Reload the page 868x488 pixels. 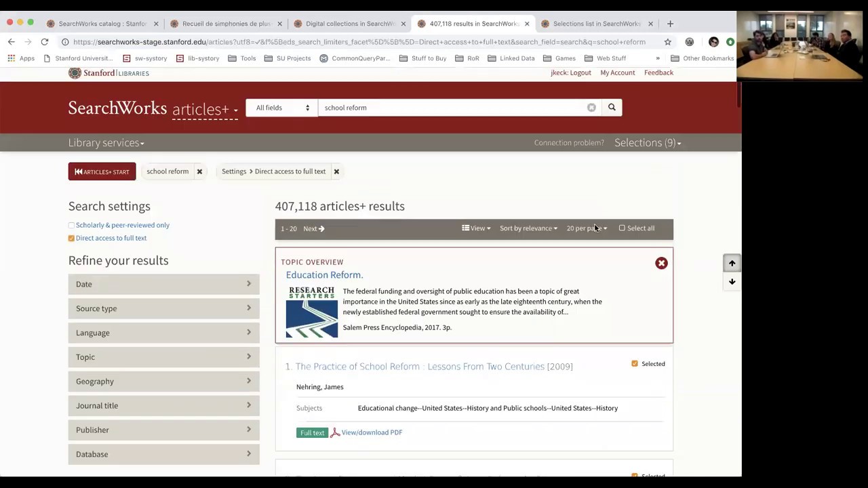pos(44,42)
